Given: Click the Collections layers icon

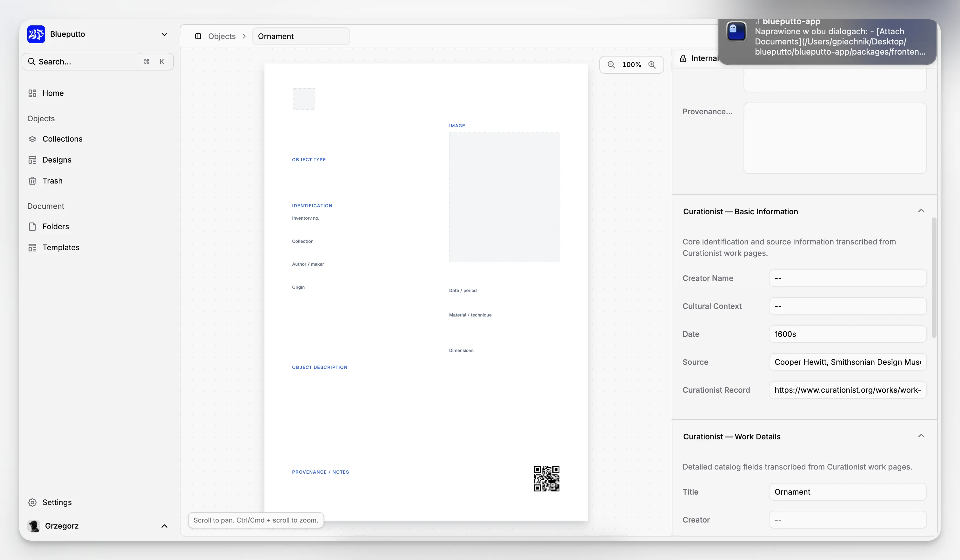Looking at the screenshot, I should click(x=32, y=139).
